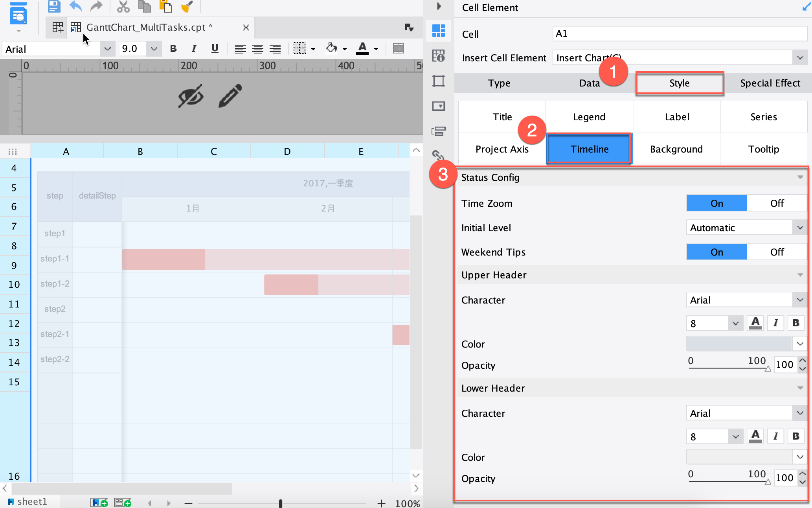
Task: Select the Project Axis style tab
Action: tap(502, 149)
